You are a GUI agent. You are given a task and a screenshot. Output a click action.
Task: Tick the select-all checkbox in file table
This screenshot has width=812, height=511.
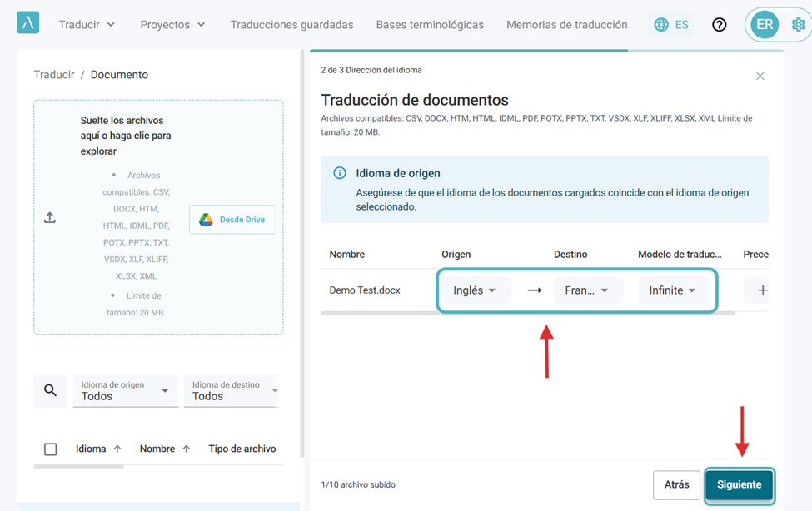50,449
